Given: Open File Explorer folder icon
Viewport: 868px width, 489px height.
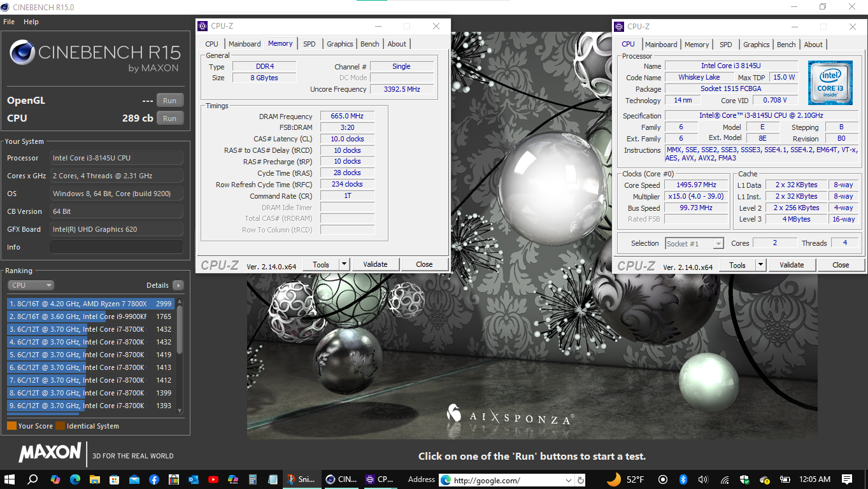Looking at the screenshot, I should pos(94,479).
